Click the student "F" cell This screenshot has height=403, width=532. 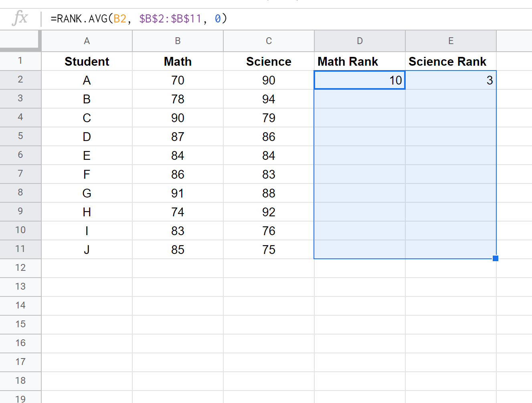(x=87, y=174)
